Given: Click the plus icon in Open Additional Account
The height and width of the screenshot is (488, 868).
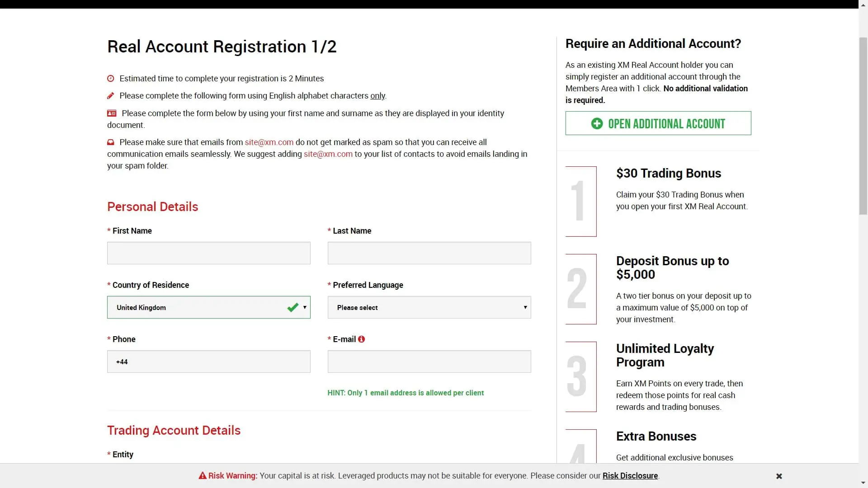Looking at the screenshot, I should click(596, 123).
